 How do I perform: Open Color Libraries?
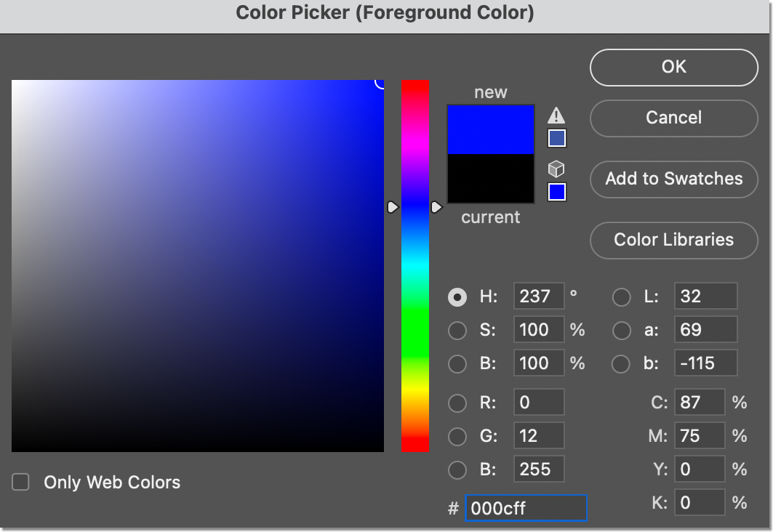pos(673,241)
